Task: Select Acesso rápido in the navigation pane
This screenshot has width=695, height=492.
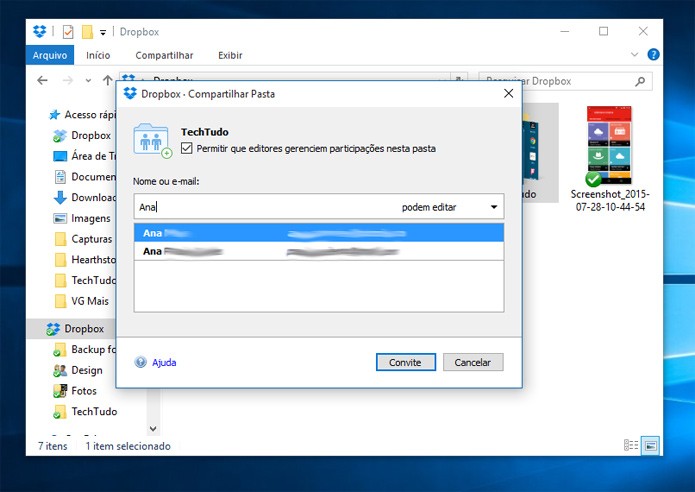Action: click(x=82, y=115)
